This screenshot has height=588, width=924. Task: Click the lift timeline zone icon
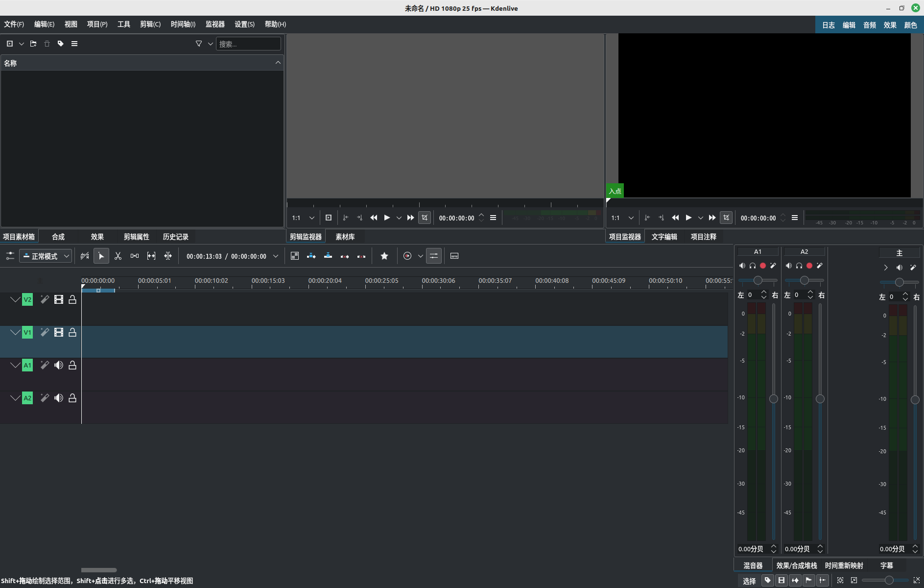(361, 256)
